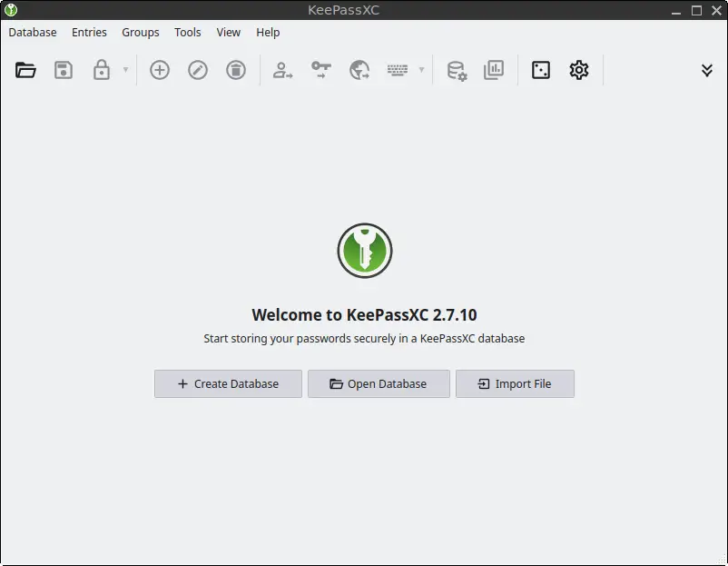Close the KeePassXC window
Screen dimensions: 728x566
coord(716,10)
